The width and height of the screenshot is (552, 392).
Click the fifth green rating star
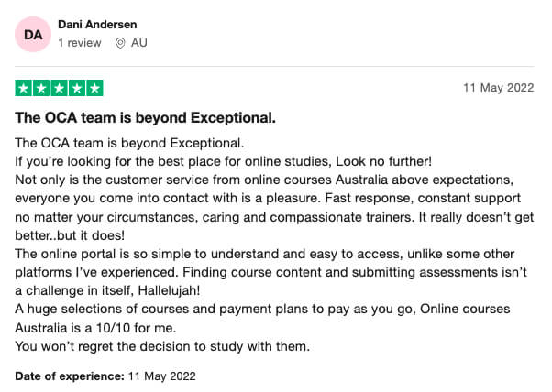click(x=94, y=89)
